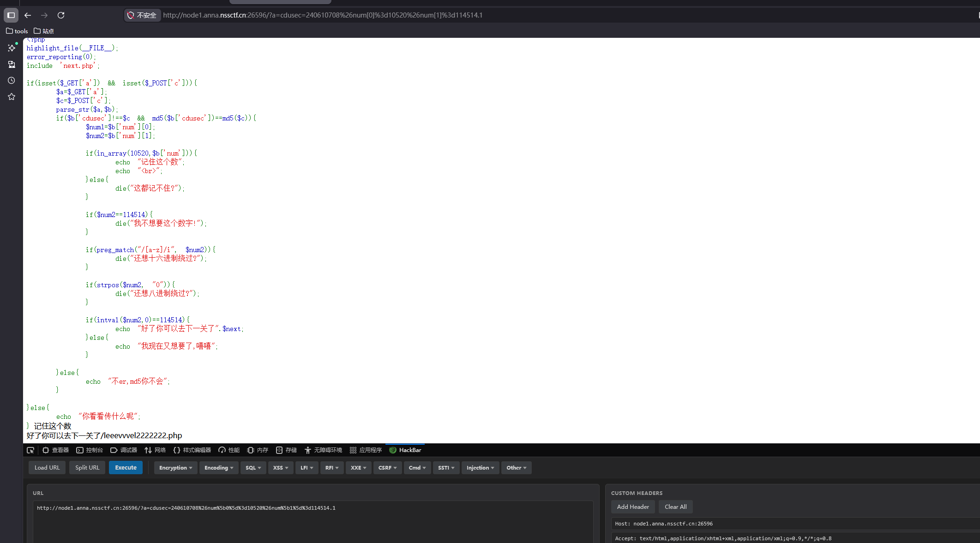Screen dimensions: 980x543
Task: Expand the Encoding dropdown
Action: click(218, 468)
